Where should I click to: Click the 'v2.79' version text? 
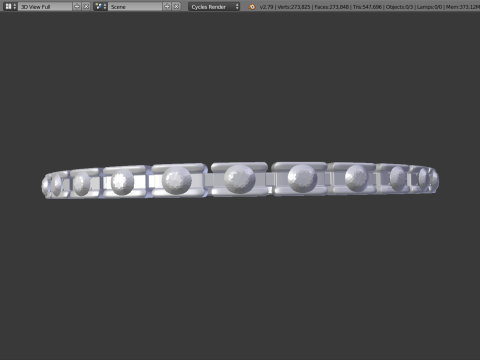267,7
